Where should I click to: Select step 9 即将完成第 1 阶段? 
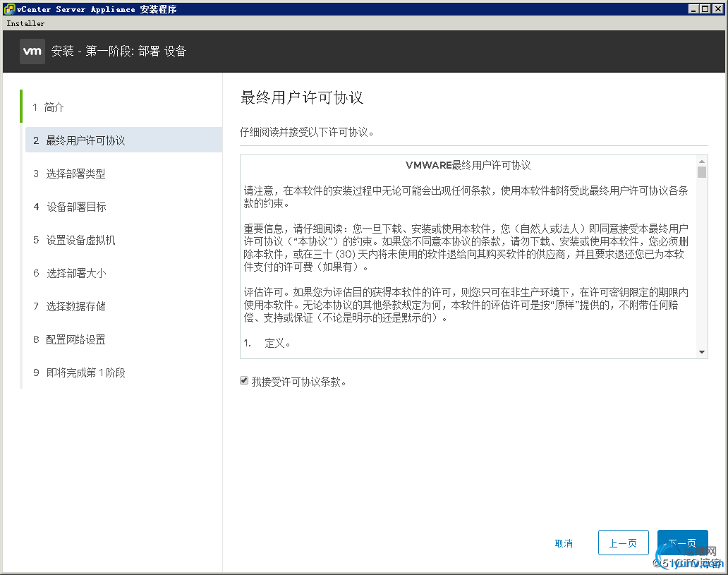click(79, 373)
